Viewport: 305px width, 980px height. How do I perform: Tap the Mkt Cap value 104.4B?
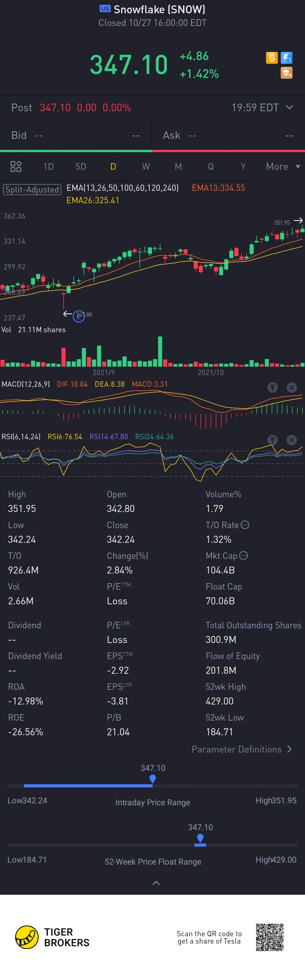coord(220,570)
